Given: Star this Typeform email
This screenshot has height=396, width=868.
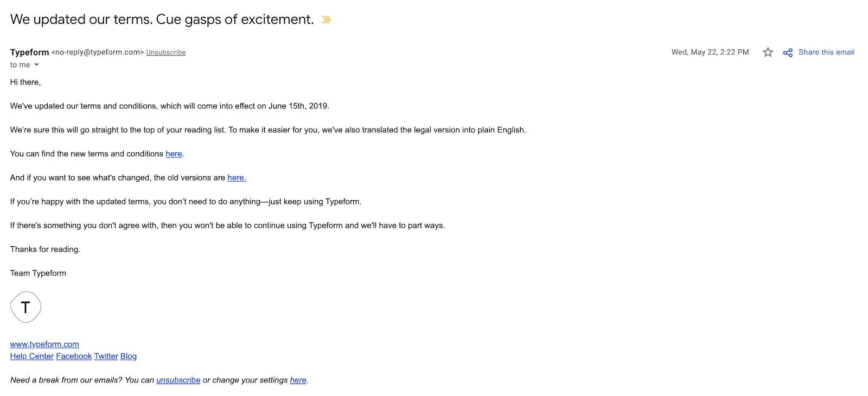Looking at the screenshot, I should coord(768,52).
